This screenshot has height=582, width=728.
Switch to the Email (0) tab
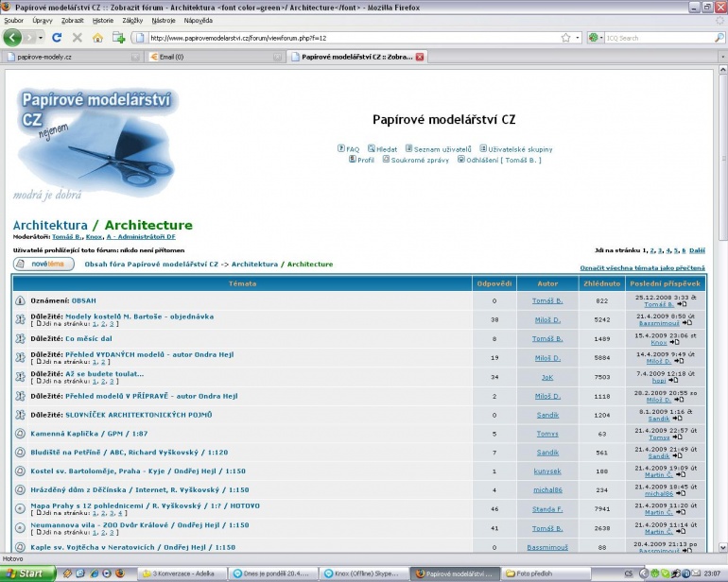(x=215, y=57)
